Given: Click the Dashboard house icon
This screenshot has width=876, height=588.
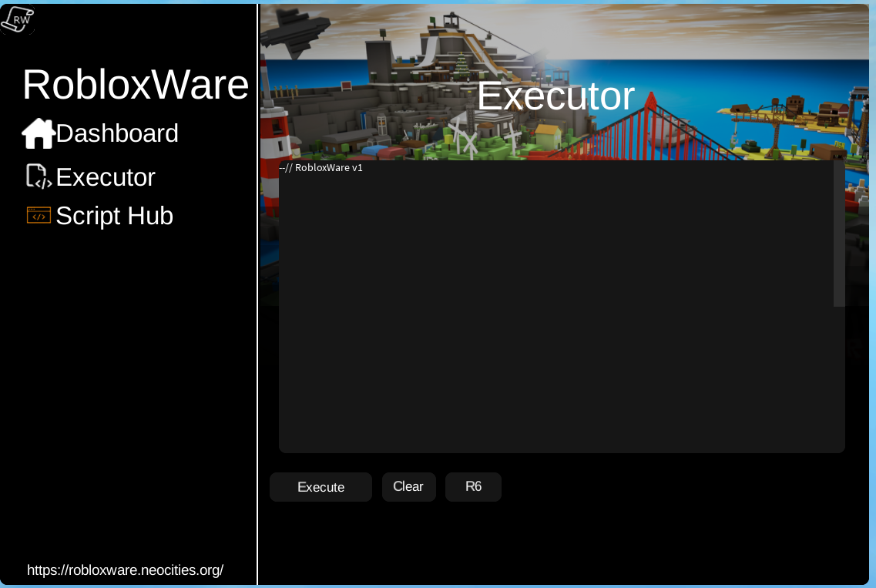Looking at the screenshot, I should 38,133.
